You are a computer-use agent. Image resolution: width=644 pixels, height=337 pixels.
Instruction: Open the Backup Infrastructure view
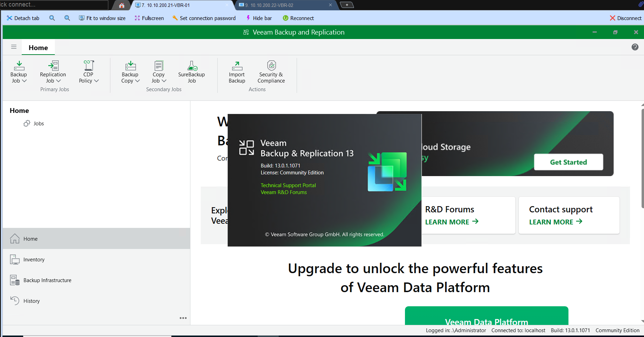[96, 280]
